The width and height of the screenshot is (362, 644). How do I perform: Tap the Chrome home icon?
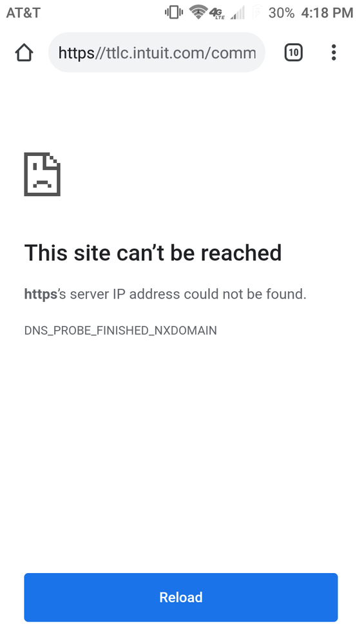(x=24, y=53)
